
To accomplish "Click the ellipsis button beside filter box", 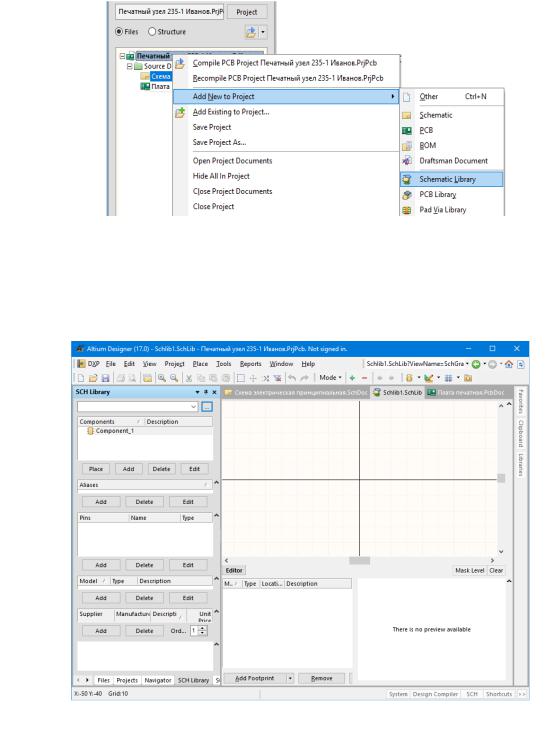I will coord(207,407).
